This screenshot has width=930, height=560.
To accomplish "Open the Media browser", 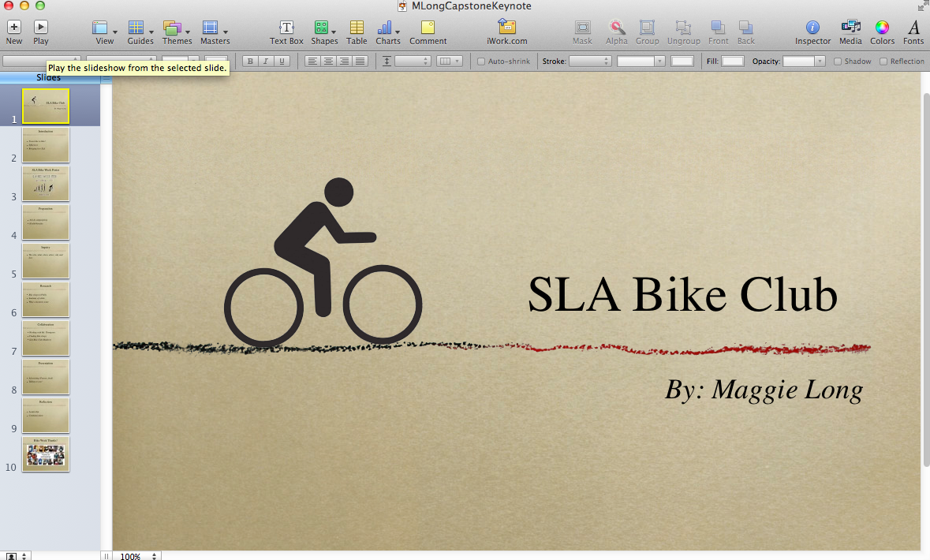I will coord(850,28).
